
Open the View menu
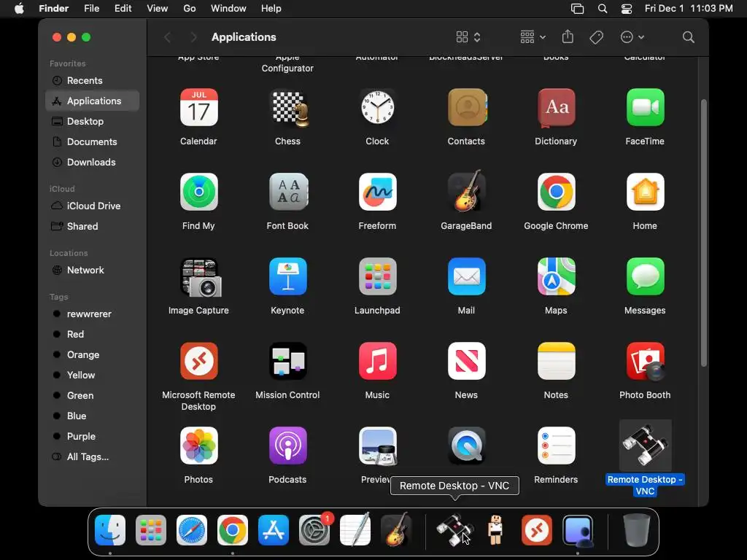pos(158,9)
